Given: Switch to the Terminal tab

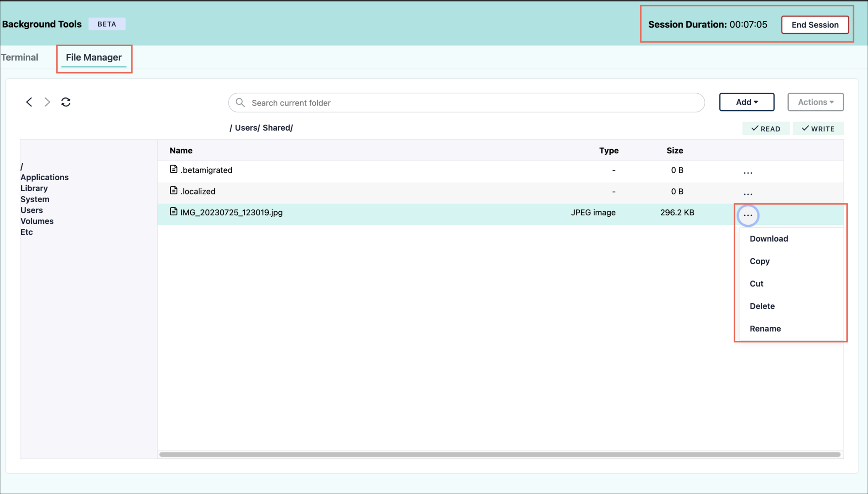Looking at the screenshot, I should 19,57.
